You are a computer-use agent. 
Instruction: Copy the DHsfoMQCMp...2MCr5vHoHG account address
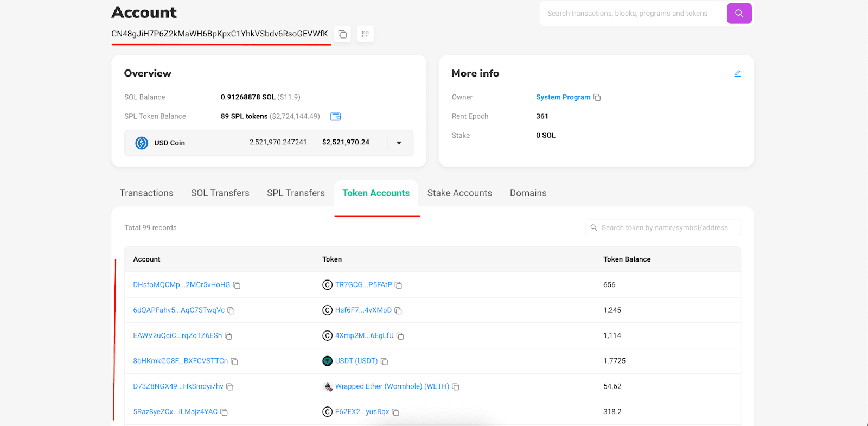coord(237,285)
